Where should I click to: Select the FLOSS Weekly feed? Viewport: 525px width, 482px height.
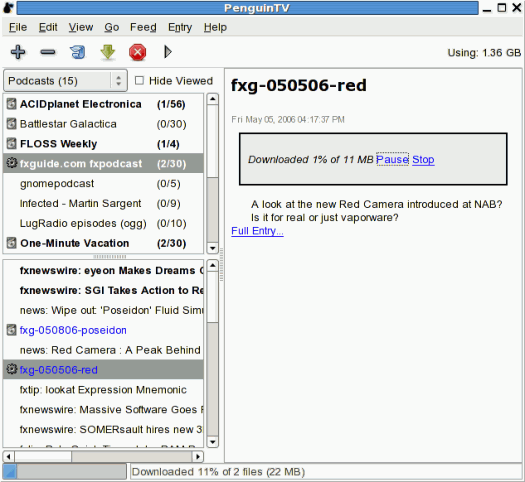103,144
